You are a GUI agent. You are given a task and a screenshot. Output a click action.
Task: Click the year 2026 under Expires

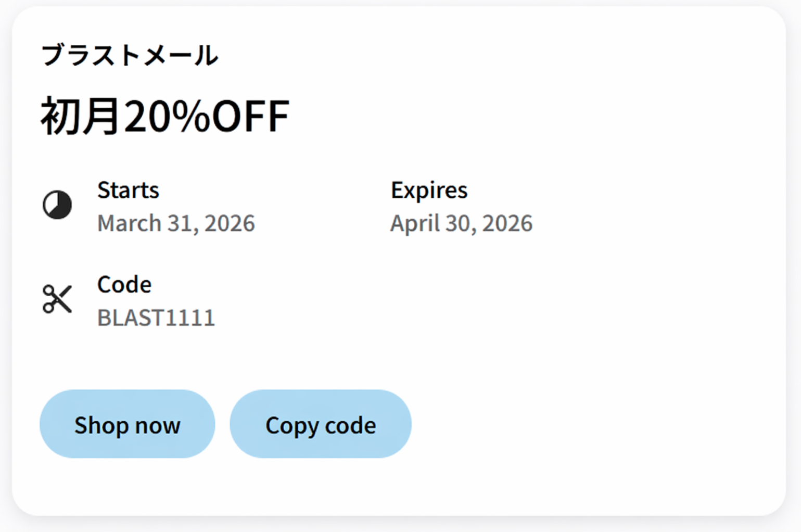pyautogui.click(x=507, y=223)
